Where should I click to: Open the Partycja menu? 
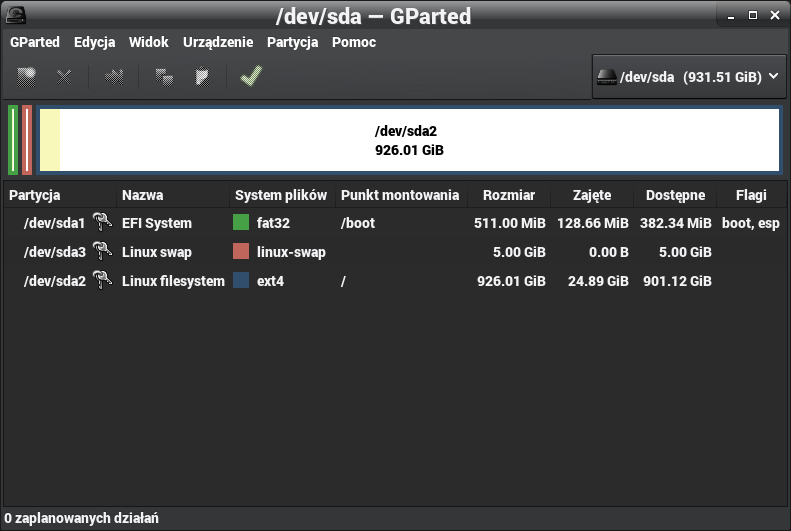(x=293, y=42)
